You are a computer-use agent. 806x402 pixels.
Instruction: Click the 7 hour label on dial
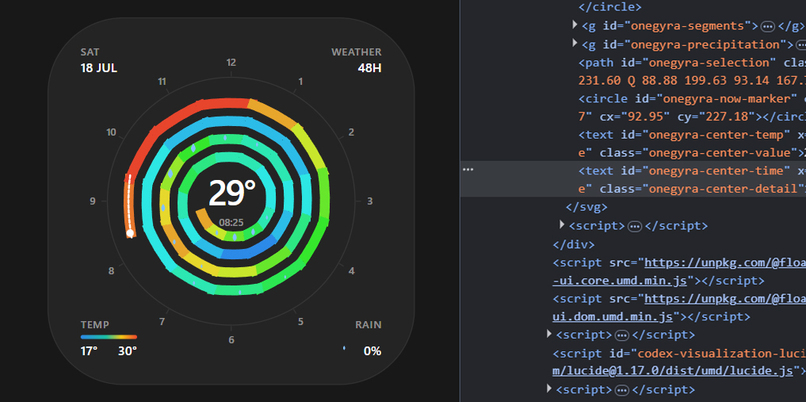(x=162, y=322)
